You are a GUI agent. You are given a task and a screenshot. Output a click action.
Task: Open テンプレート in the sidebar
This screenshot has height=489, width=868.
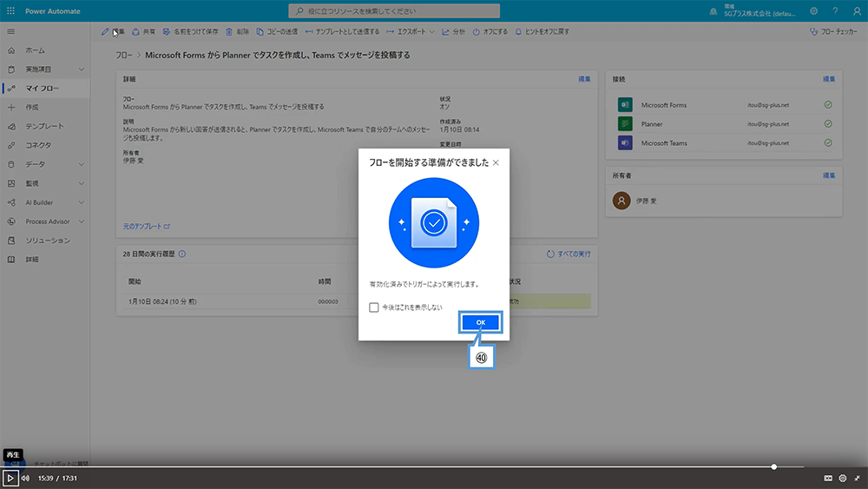(45, 126)
